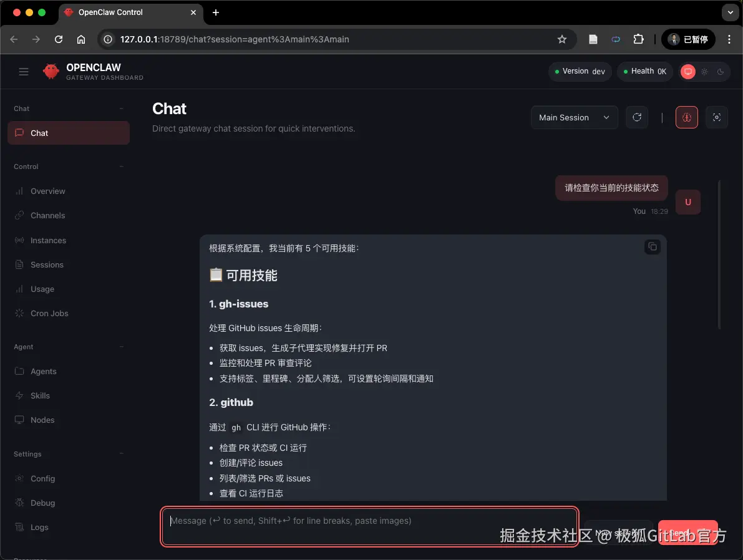Toggle focus mode icon button
Screen dimensions: 743x560
[x=716, y=117]
